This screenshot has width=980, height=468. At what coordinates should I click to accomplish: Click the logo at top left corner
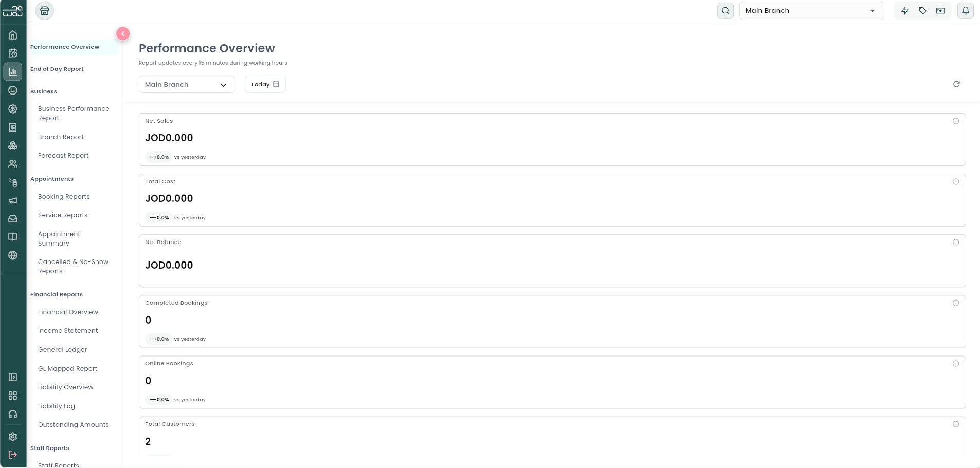13,11
